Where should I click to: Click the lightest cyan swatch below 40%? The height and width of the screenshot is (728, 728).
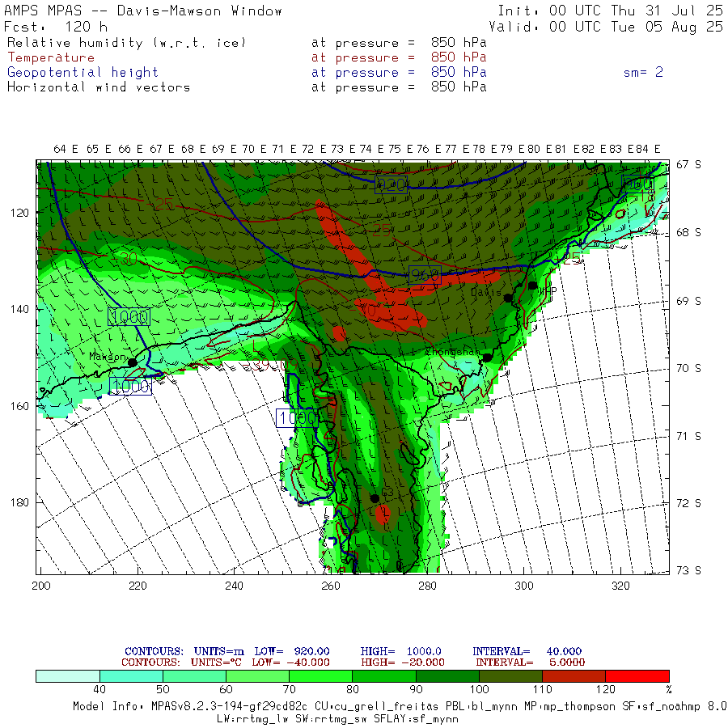[x=68, y=676]
